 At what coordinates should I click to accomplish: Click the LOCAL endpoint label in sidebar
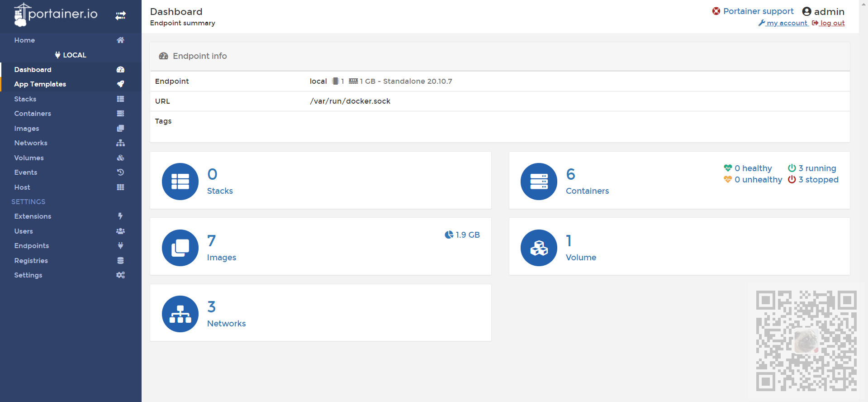click(71, 55)
